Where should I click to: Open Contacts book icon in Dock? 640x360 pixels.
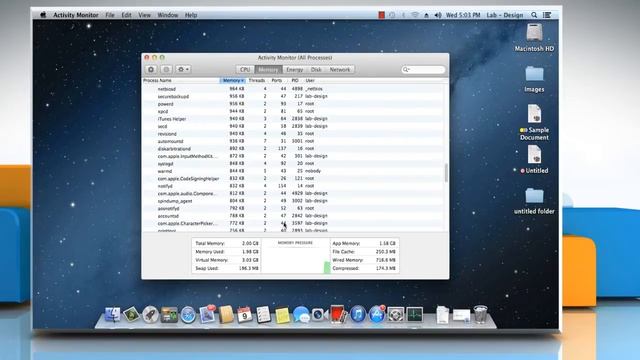[x=226, y=315]
